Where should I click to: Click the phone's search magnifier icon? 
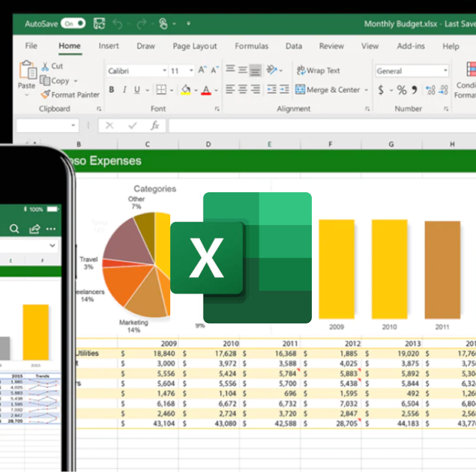coord(14,229)
